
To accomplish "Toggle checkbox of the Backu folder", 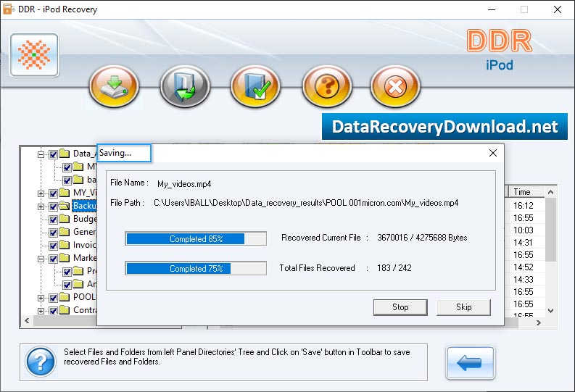I will (53, 207).
